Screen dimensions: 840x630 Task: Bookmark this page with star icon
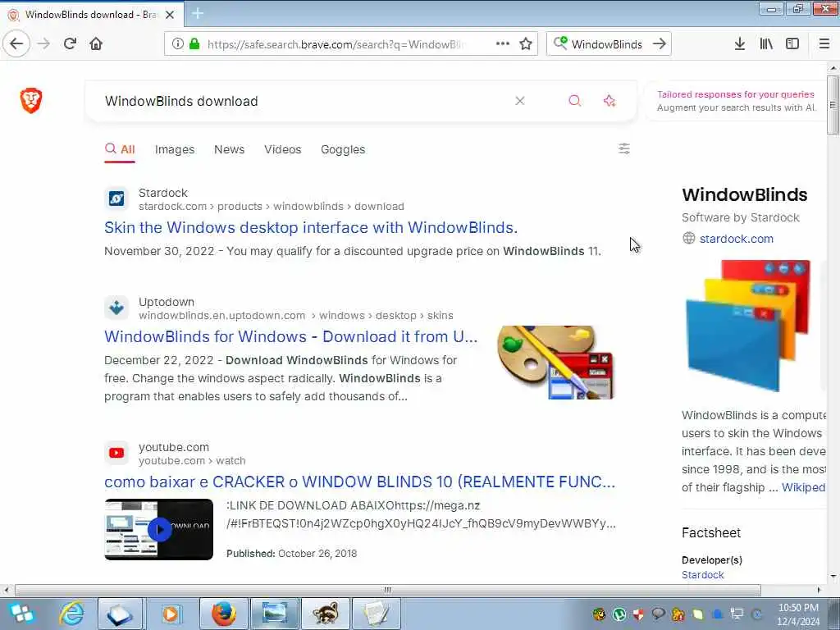click(526, 44)
